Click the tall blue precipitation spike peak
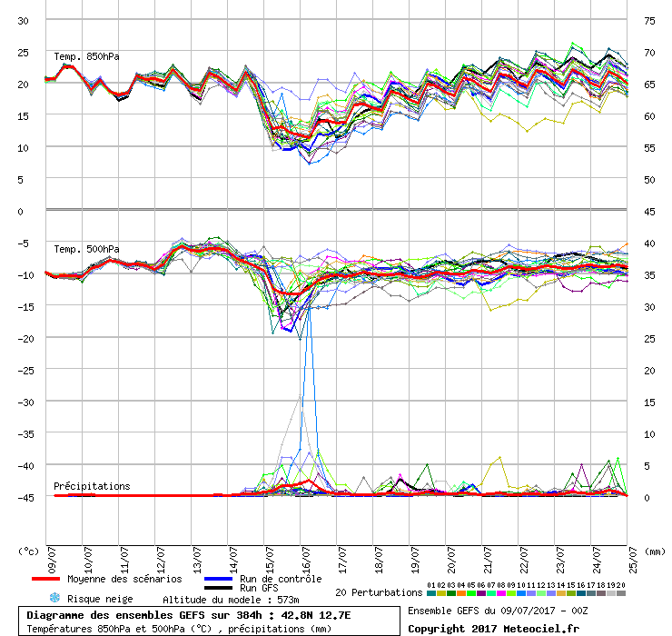Viewport: 672px width, 636px height. 308,307
